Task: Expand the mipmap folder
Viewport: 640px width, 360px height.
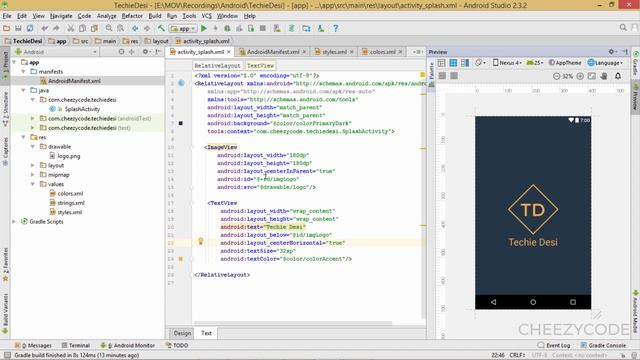Action: tap(33, 175)
